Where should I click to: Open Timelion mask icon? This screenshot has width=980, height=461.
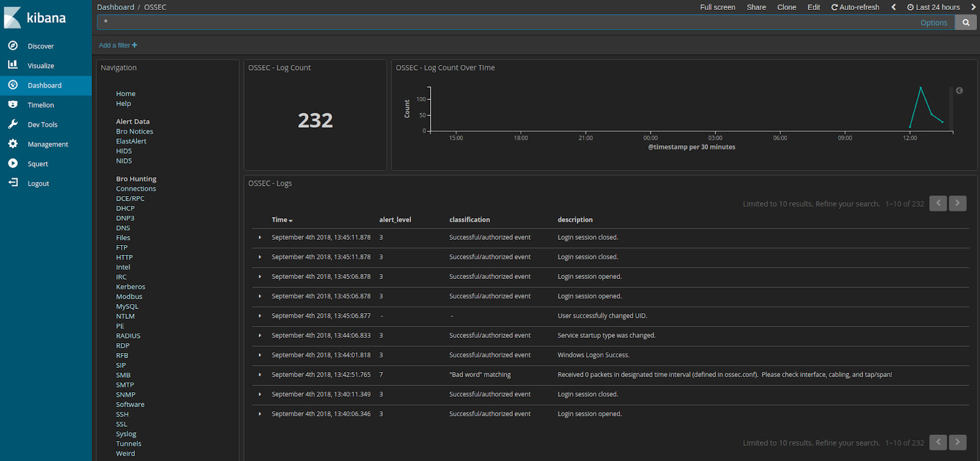point(13,104)
